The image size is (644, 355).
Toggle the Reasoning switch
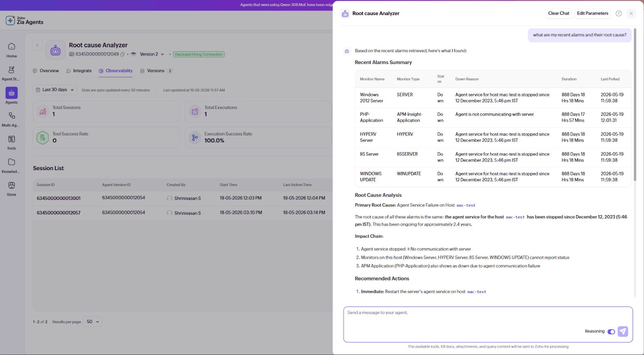click(x=611, y=332)
